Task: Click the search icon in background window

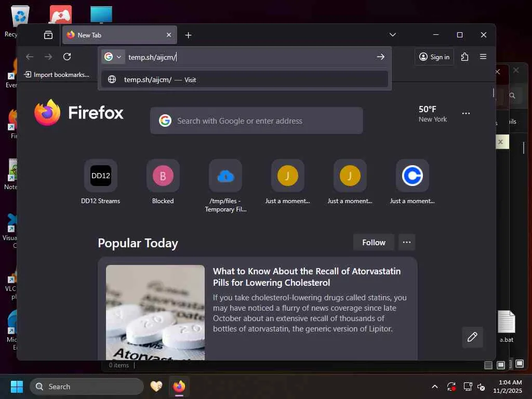Action: (x=512, y=96)
